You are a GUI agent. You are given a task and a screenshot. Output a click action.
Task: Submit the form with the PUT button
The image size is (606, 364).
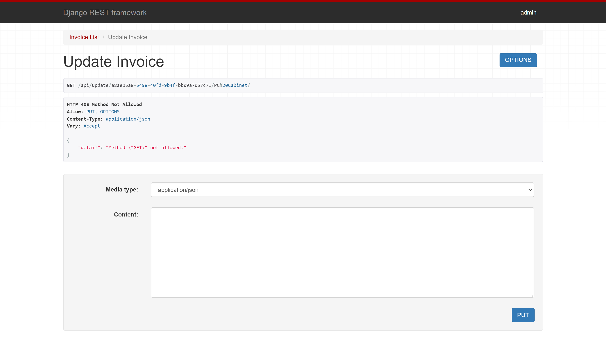pos(523,315)
